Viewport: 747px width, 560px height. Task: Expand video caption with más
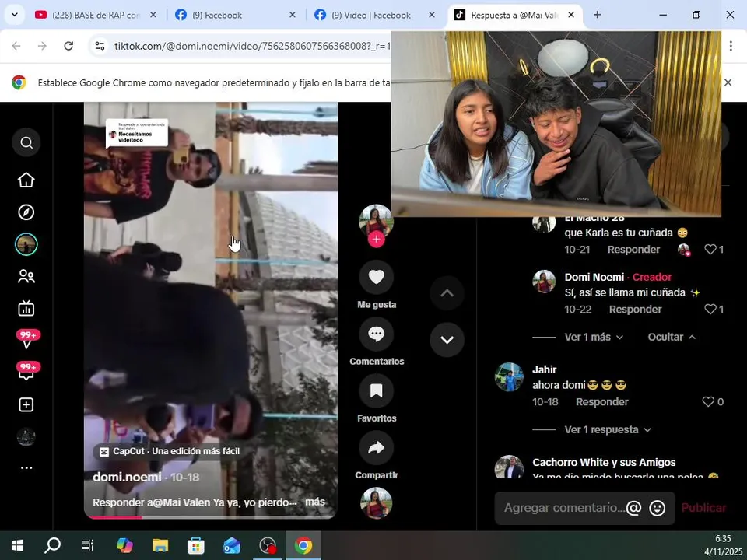(x=315, y=502)
